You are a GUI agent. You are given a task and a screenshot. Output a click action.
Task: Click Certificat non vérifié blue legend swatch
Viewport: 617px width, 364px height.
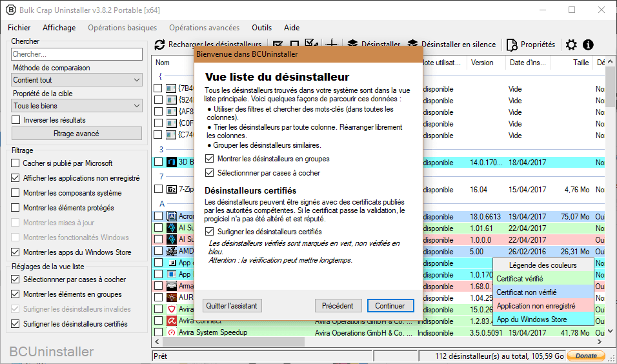[x=543, y=292]
